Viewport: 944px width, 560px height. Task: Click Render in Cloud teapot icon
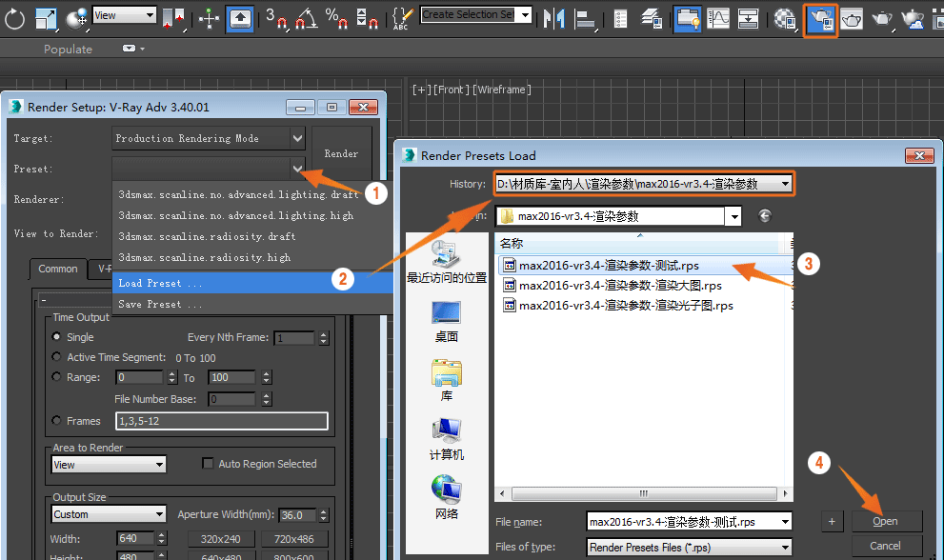click(914, 19)
